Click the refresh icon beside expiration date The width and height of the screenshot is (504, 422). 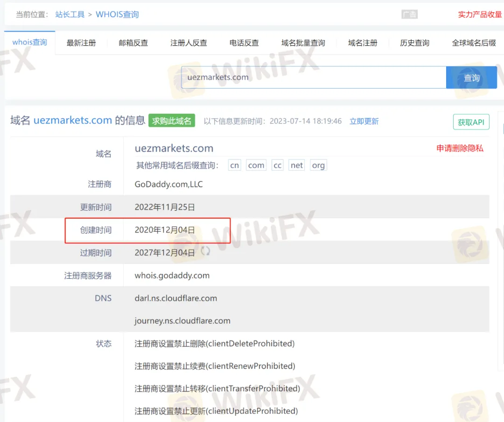205,251
